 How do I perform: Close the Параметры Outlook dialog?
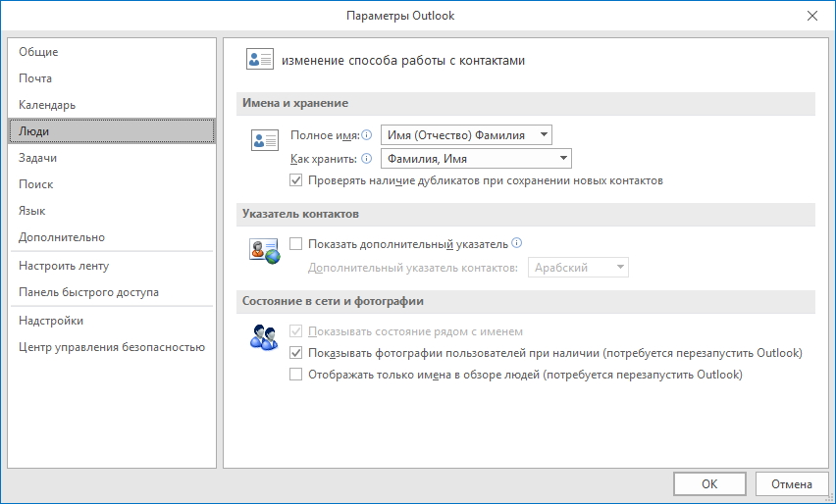812,16
